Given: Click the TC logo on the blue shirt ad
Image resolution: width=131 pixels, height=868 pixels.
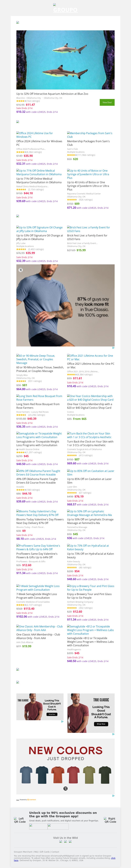Looking at the screenshot, I should 20,270.
